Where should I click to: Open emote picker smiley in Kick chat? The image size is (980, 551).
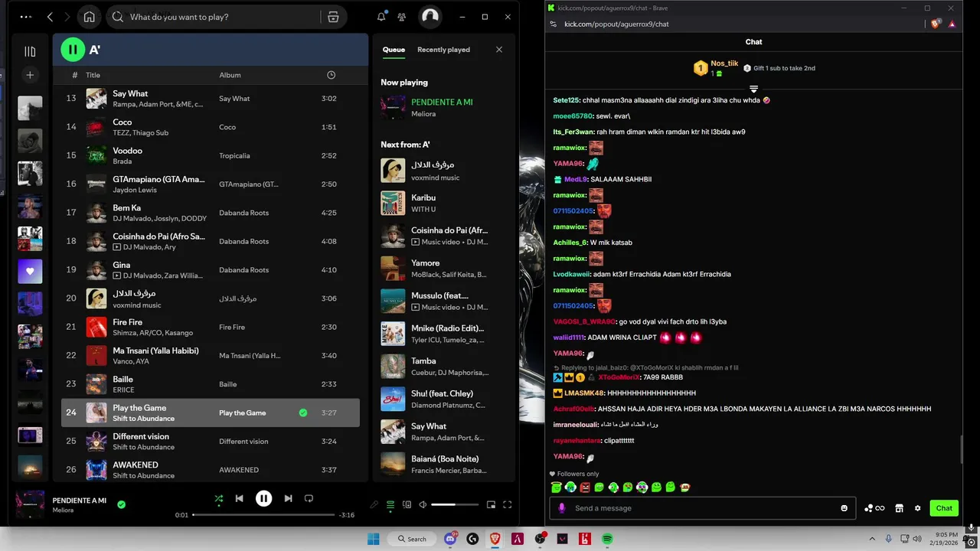click(x=844, y=508)
